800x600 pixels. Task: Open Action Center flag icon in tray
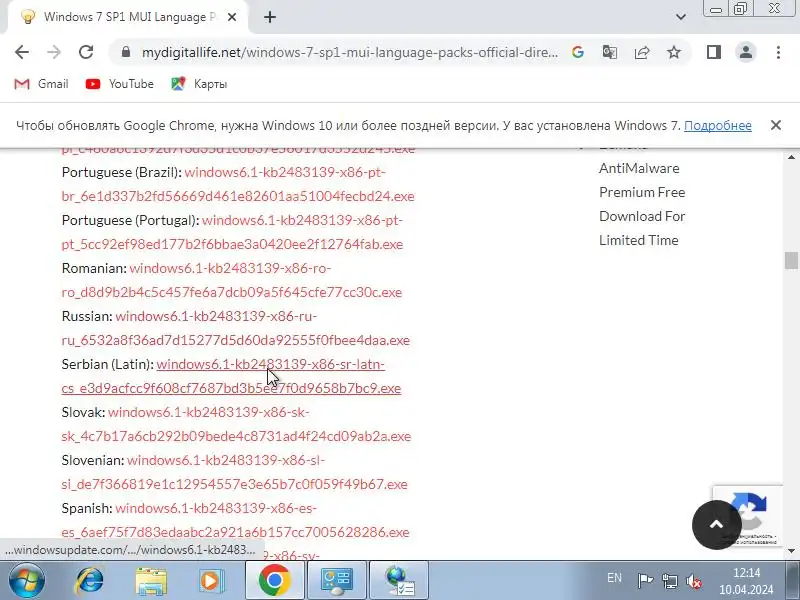coord(645,580)
